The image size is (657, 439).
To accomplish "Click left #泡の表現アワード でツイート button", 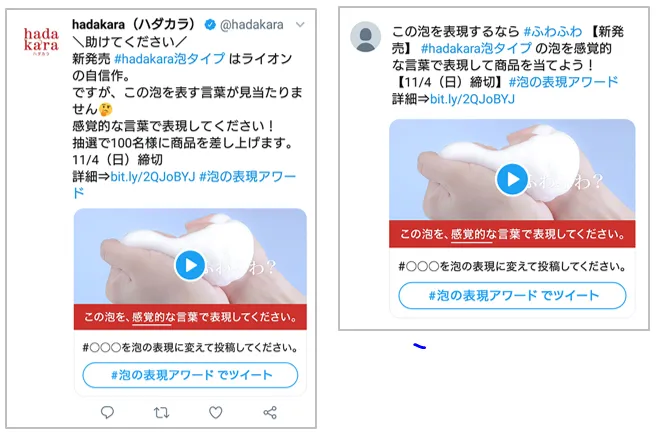I will click(x=190, y=375).
